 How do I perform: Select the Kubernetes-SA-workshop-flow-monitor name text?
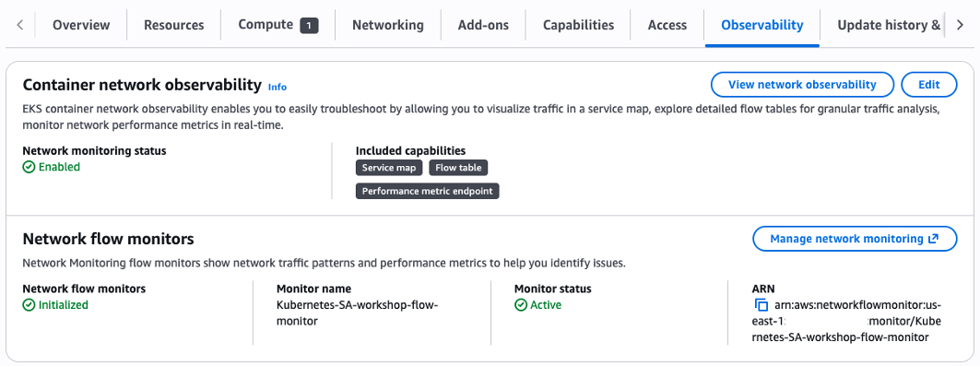coord(358,313)
